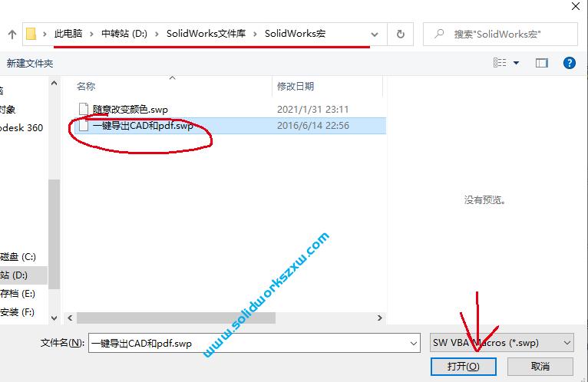The image size is (588, 382).
Task: Click file list horizontal scroll right arrow
Action: coord(380,318)
